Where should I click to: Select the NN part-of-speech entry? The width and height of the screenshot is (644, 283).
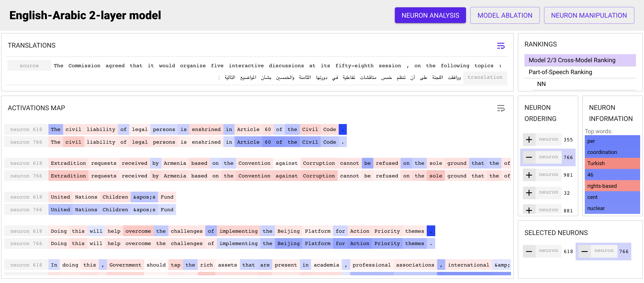541,84
